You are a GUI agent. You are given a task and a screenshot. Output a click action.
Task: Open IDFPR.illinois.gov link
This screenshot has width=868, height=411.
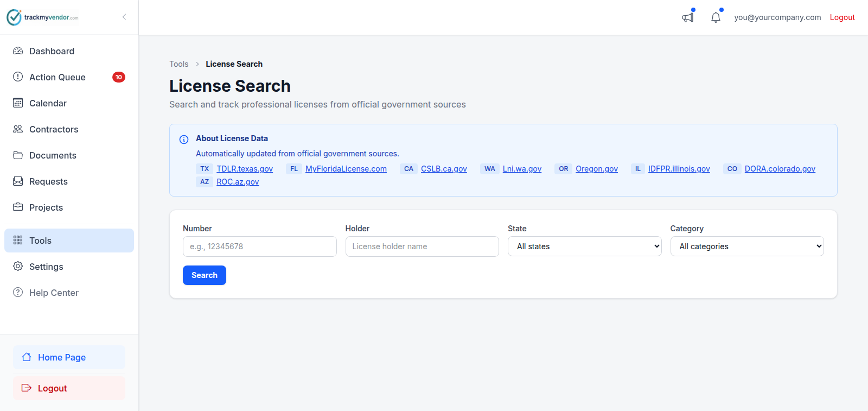tap(679, 169)
